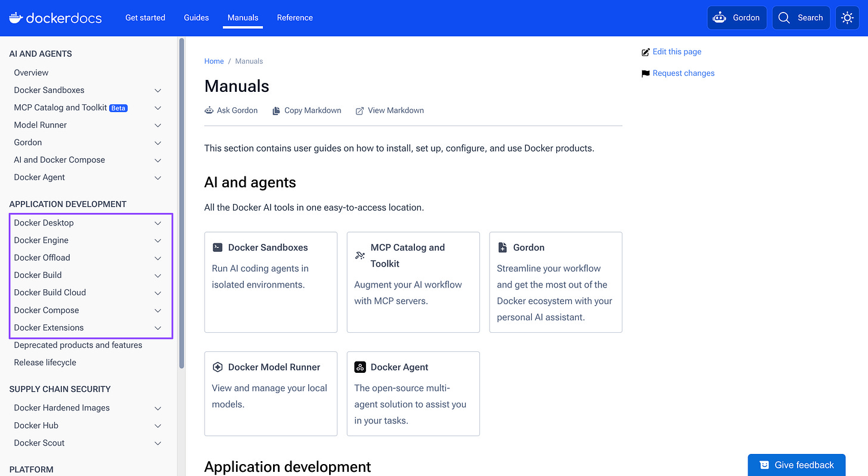Open the Docker Model Runner card title

pos(274,367)
